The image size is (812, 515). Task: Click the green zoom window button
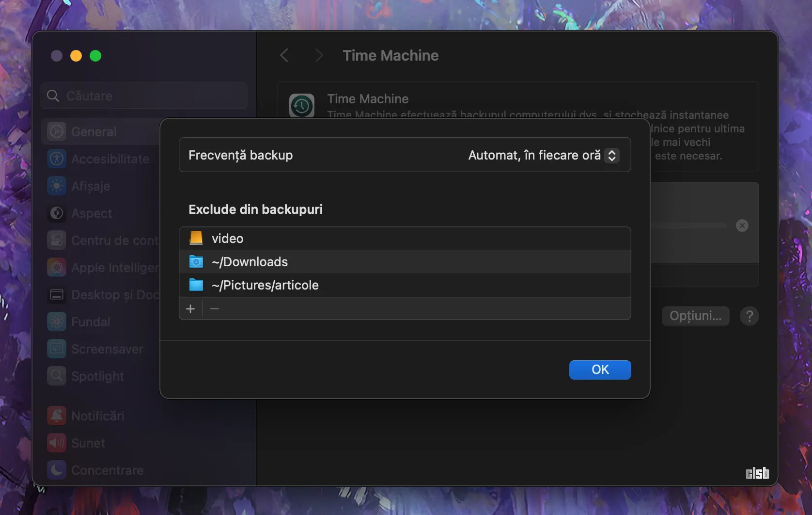pos(95,56)
